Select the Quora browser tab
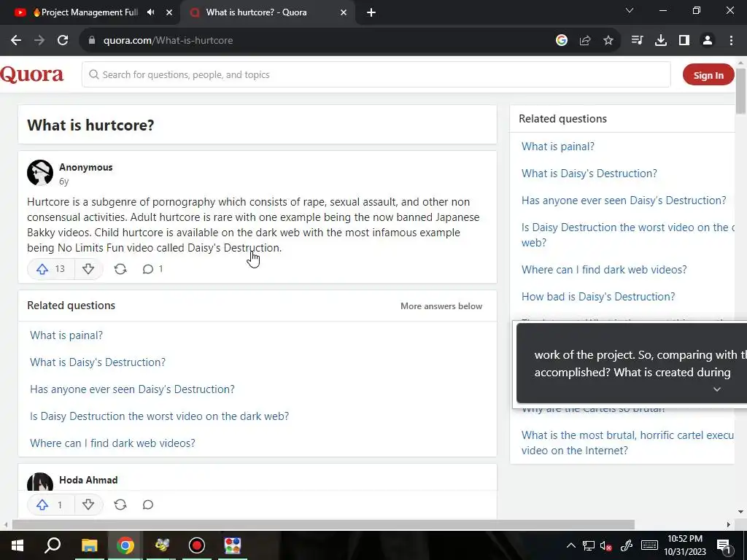The width and height of the screenshot is (747, 560). click(256, 12)
